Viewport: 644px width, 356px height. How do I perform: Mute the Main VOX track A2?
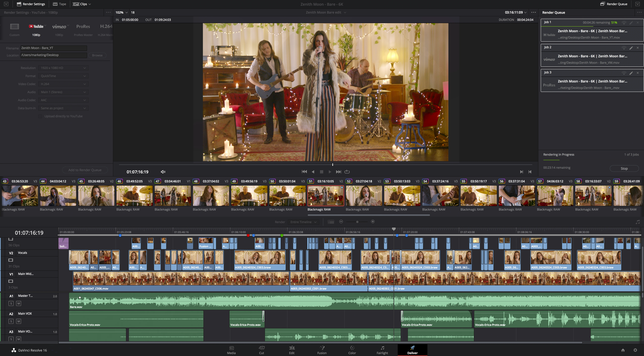(18, 321)
